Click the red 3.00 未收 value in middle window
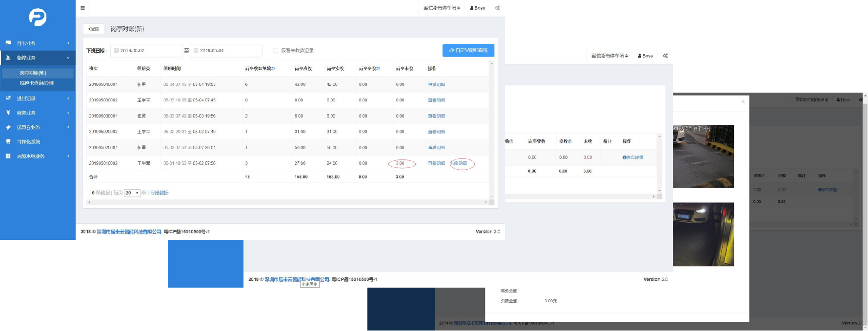Screen dimensions: 868x331 (x=587, y=157)
